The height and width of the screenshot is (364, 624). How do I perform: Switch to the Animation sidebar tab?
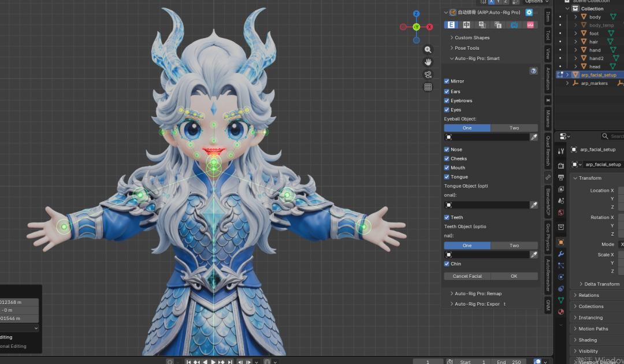pyautogui.click(x=548, y=79)
